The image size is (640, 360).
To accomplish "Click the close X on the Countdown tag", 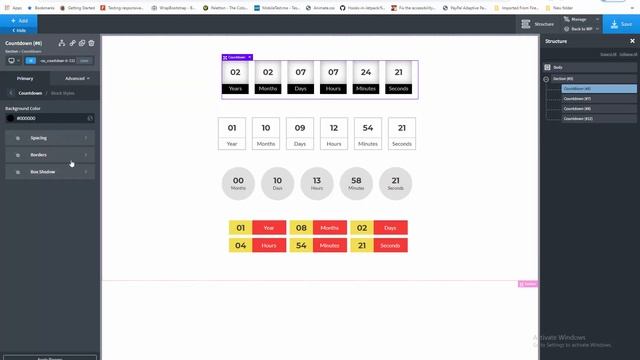I will (250, 58).
